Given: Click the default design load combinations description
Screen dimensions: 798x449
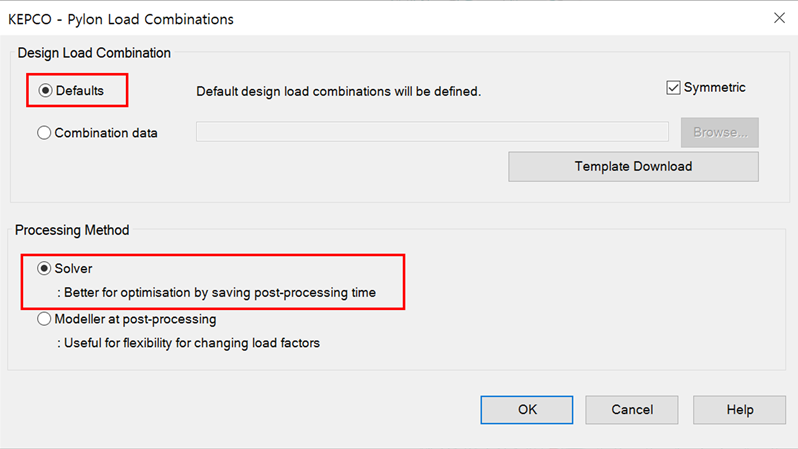Looking at the screenshot, I should (x=338, y=92).
